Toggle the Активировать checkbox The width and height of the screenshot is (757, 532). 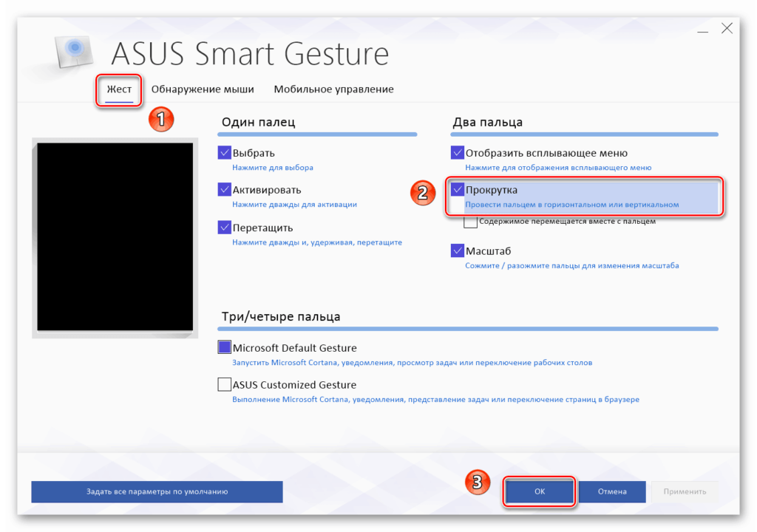[224, 189]
